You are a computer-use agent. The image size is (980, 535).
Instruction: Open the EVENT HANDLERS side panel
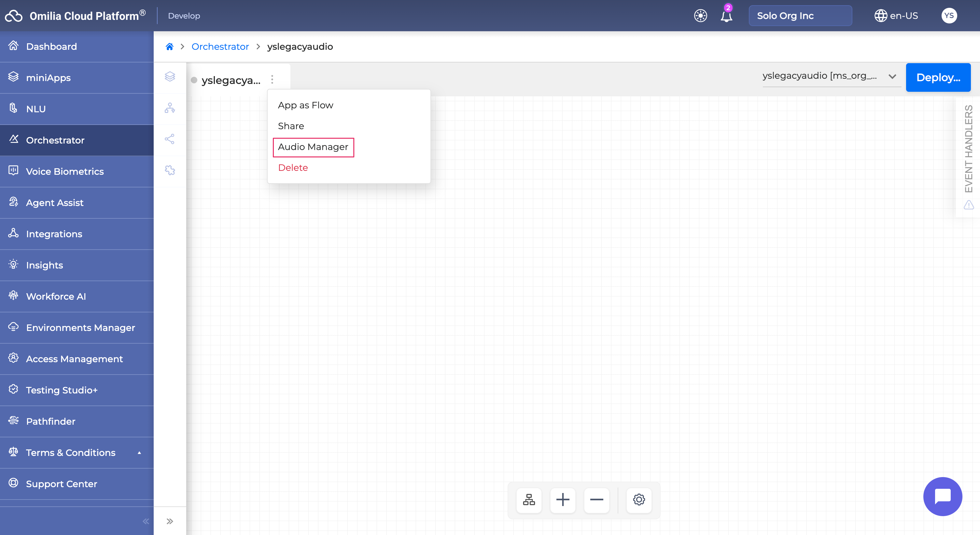click(968, 148)
